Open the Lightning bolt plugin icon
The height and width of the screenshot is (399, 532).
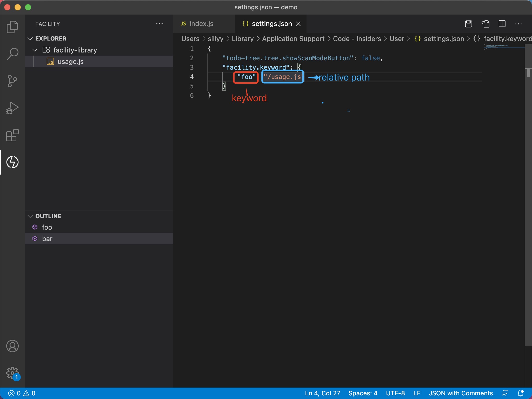(12, 162)
